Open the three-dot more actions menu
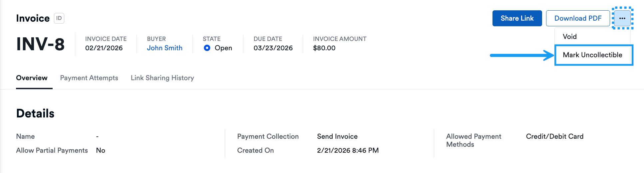This screenshot has width=644, height=173. coord(622,18)
